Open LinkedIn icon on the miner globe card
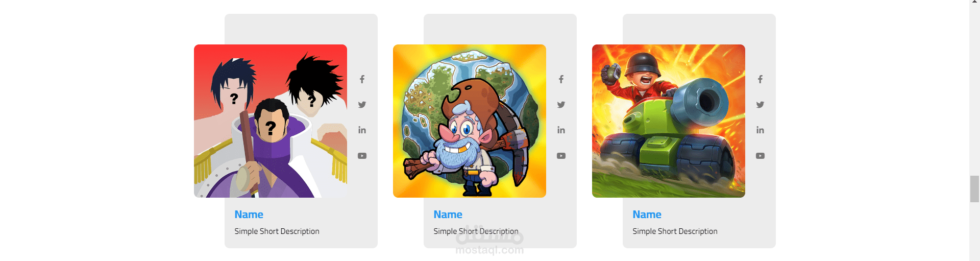Screen dimensions: 980x261 click(x=561, y=130)
